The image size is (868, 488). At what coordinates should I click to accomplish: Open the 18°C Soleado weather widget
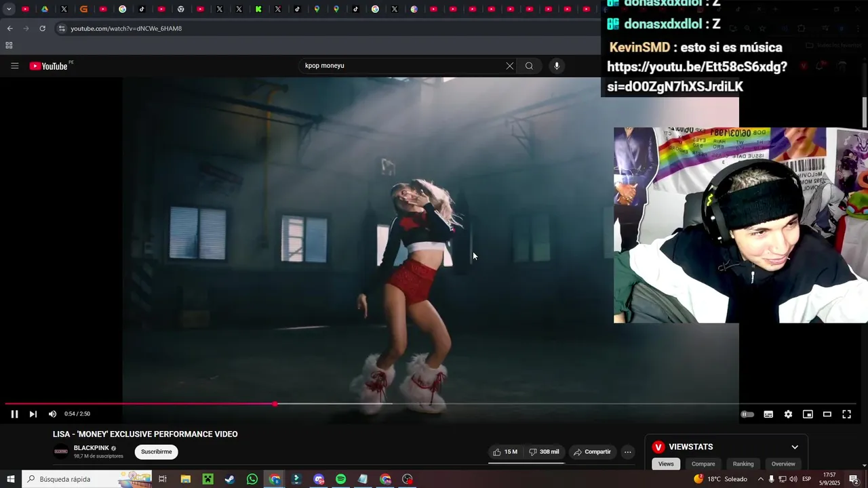tap(720, 479)
